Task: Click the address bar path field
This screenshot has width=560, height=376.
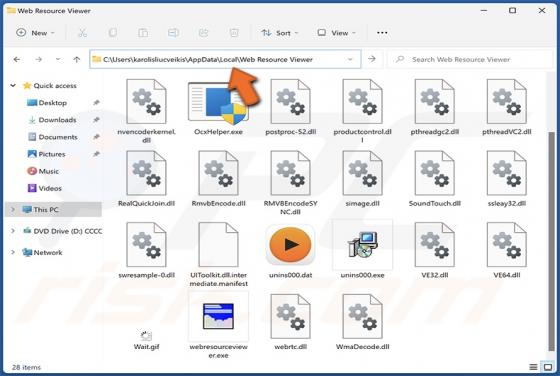Action: coord(225,59)
